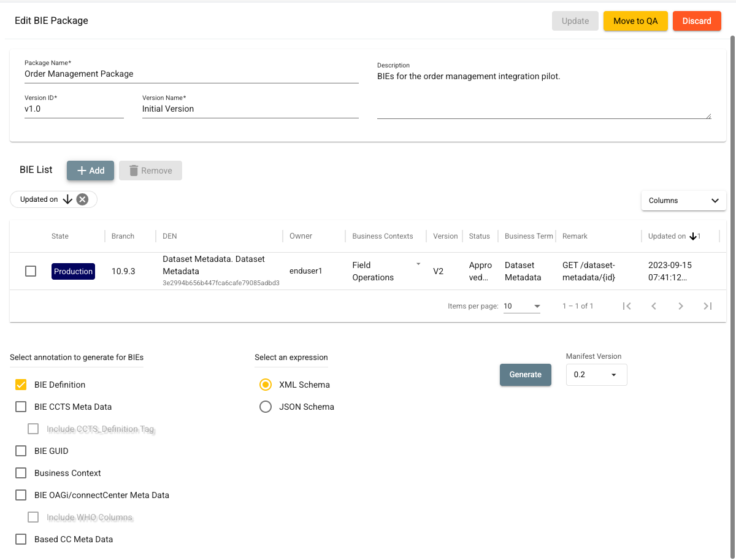Click the enduser1 owner cell
Screen dimensions: 736x560
click(x=306, y=271)
